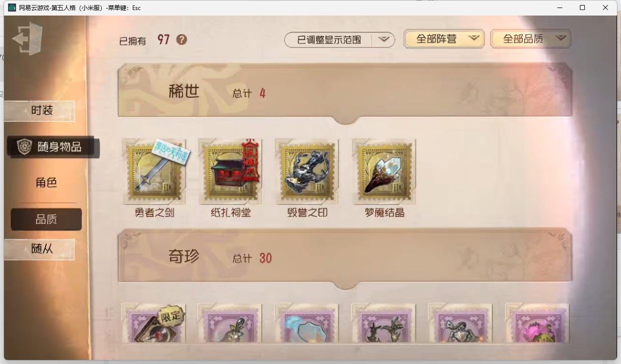Expand the 已调整显示范围 dropdown

click(340, 40)
